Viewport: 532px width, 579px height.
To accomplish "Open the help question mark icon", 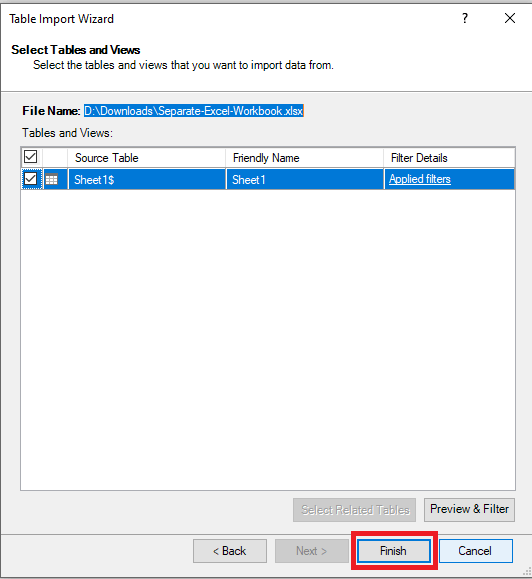I will pyautogui.click(x=465, y=18).
